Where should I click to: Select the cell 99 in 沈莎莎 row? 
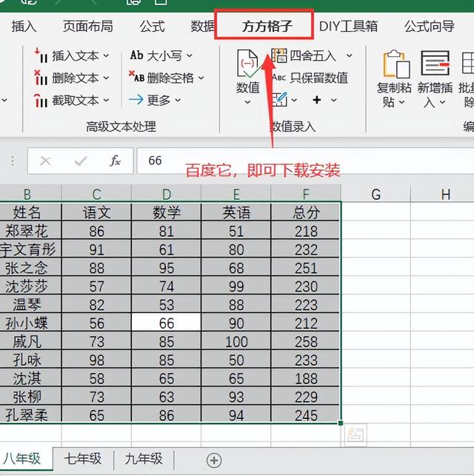click(x=236, y=286)
